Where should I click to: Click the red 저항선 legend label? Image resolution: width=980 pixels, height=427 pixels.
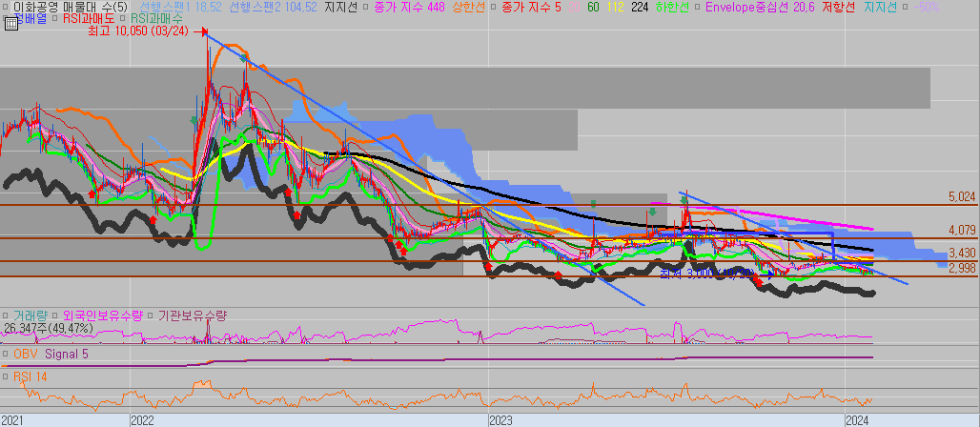tap(838, 7)
